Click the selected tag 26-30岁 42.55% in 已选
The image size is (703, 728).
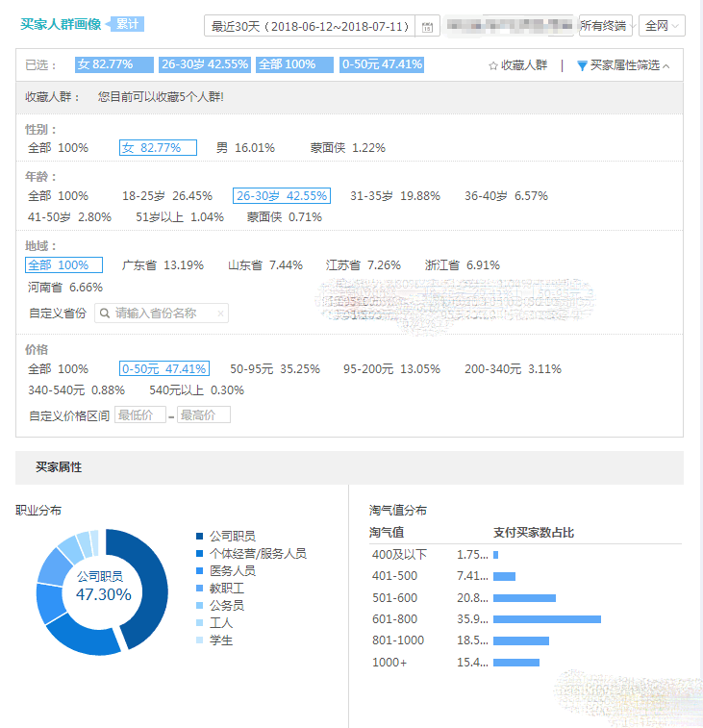[205, 64]
